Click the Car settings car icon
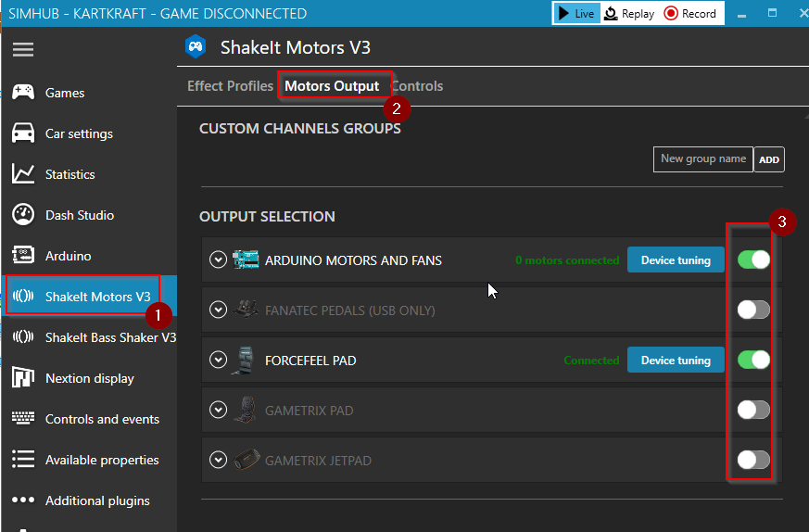Screen dimensions: 809x532 coord(23,133)
